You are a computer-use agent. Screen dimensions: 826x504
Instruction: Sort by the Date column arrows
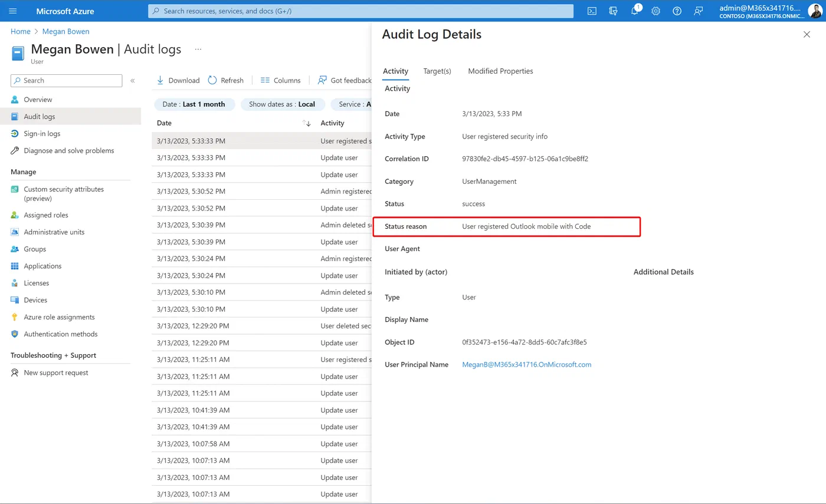306,123
